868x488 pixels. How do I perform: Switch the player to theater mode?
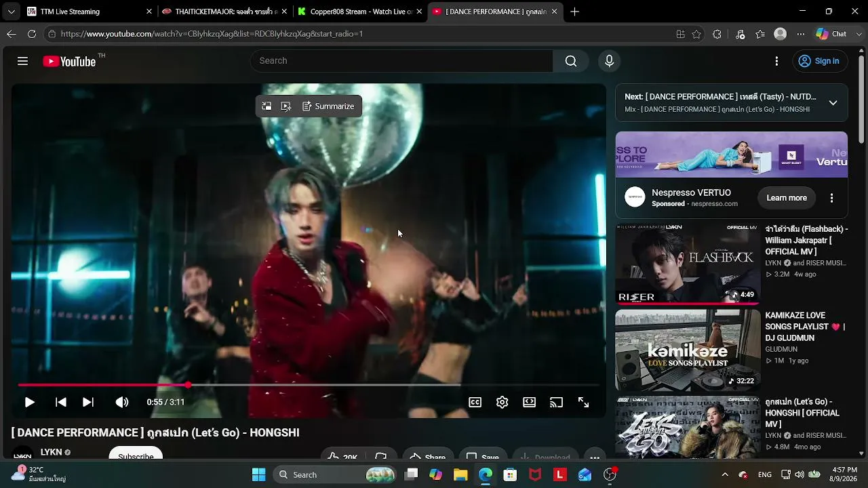[x=529, y=402]
